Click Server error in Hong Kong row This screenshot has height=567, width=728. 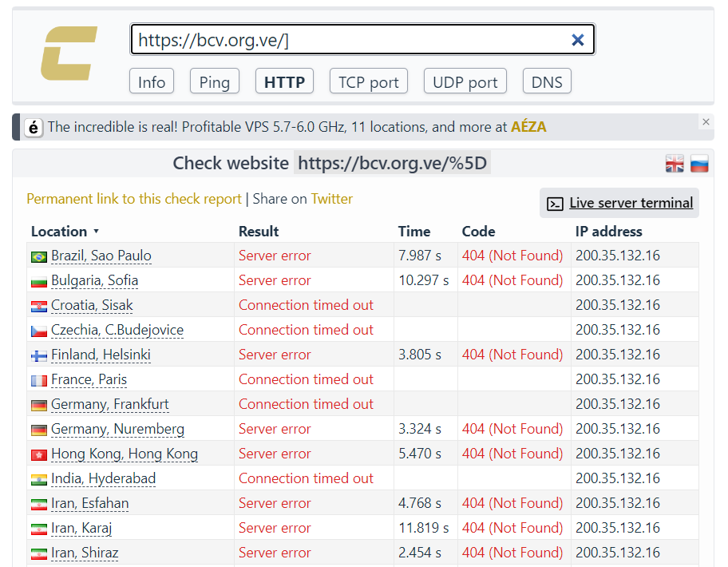(275, 454)
